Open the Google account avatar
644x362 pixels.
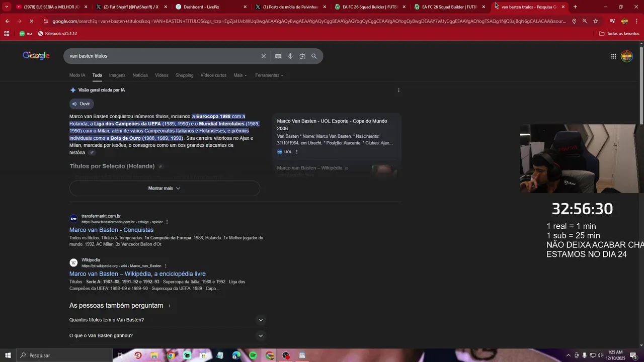(x=626, y=56)
